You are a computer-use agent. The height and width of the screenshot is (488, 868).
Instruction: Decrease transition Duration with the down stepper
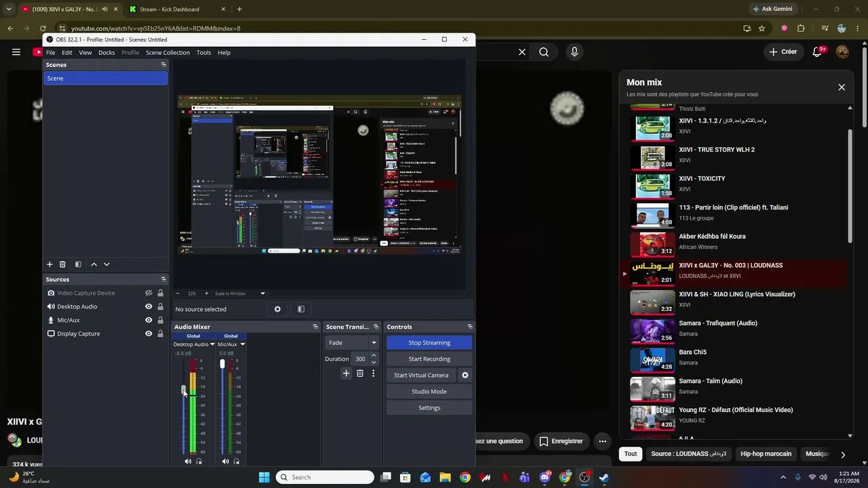[374, 362]
